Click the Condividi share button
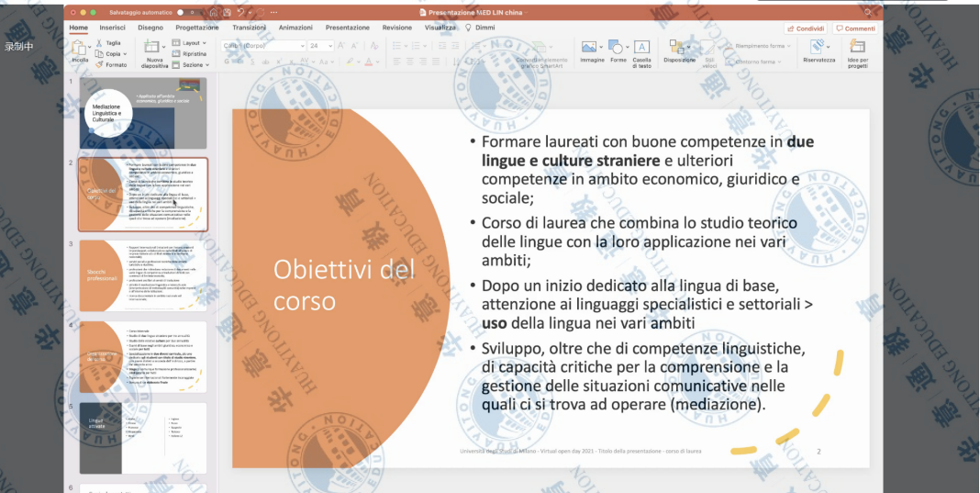Image resolution: width=980 pixels, height=493 pixels. pos(806,28)
